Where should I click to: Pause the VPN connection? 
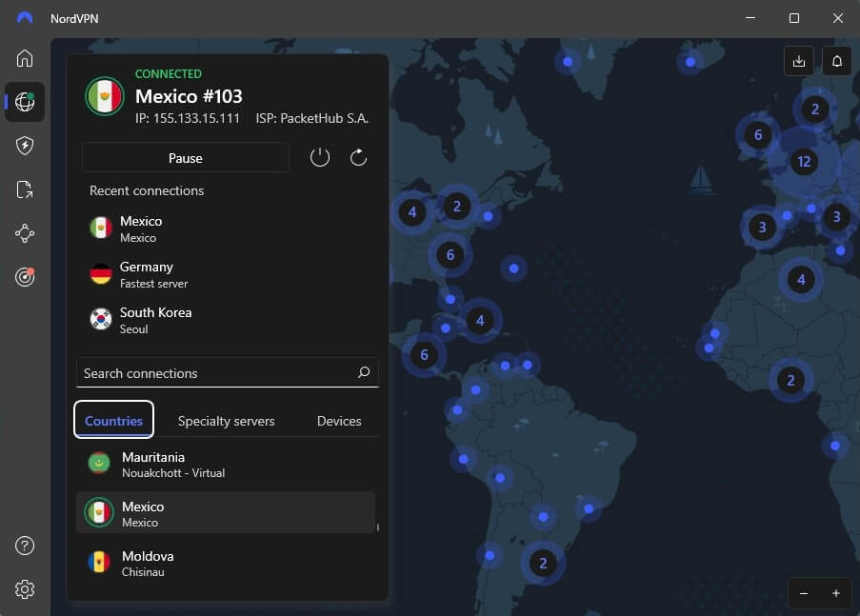point(186,158)
